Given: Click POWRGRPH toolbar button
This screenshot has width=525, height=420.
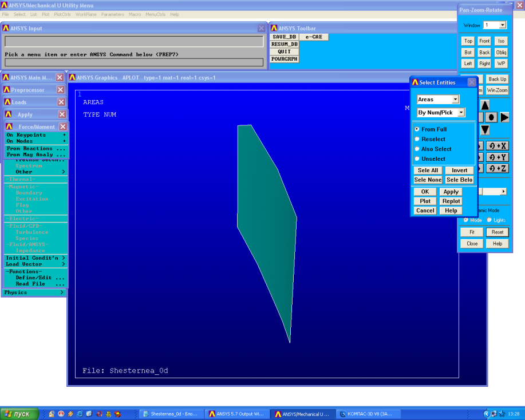Looking at the screenshot, I should coord(284,59).
